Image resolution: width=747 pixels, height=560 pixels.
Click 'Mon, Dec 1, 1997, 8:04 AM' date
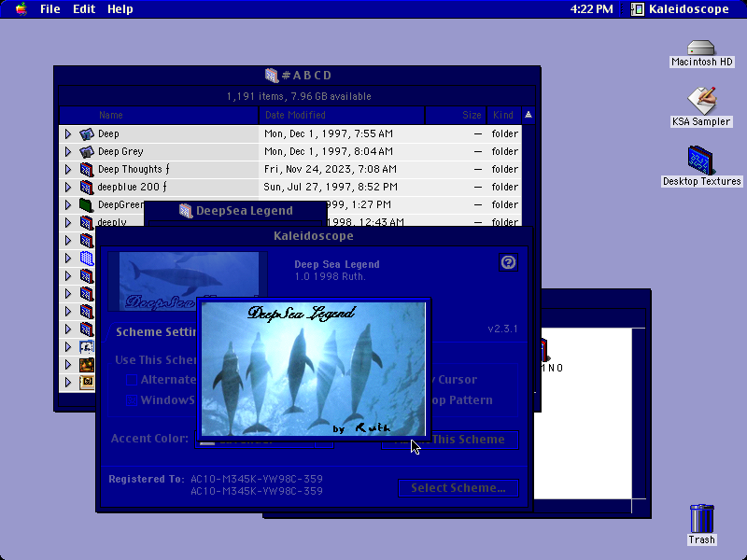coord(329,151)
